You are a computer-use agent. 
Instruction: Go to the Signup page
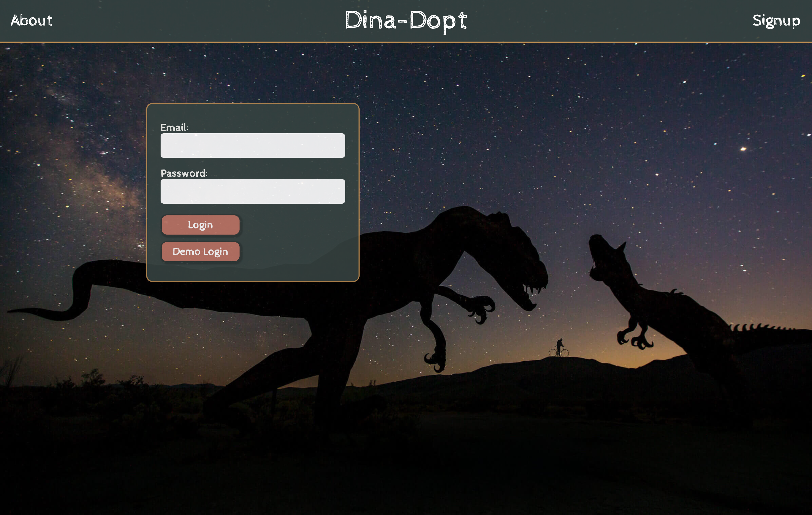coord(776,21)
